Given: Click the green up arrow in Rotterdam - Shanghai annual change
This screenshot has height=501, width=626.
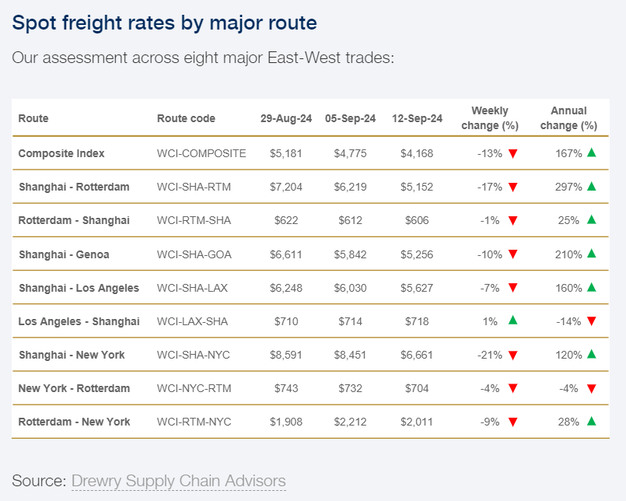Looking at the screenshot, I should 591,220.
